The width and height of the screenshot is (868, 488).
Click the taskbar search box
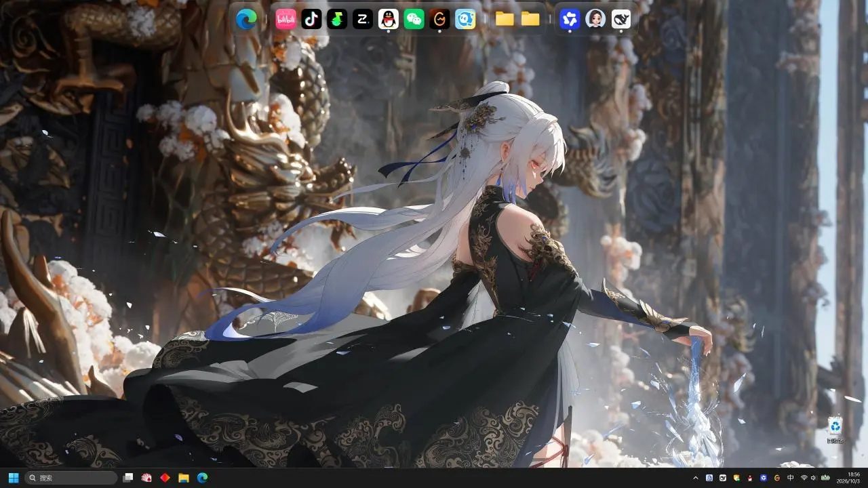tap(71, 478)
